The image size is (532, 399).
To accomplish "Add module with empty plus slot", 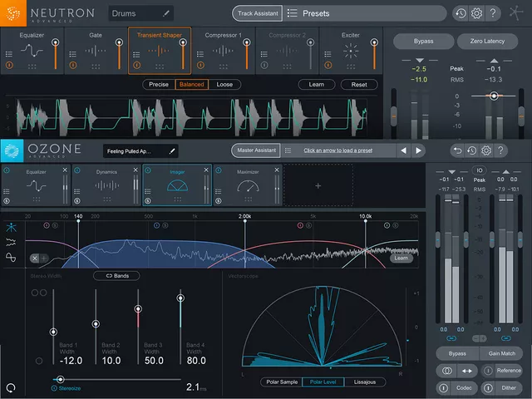I will [318, 185].
